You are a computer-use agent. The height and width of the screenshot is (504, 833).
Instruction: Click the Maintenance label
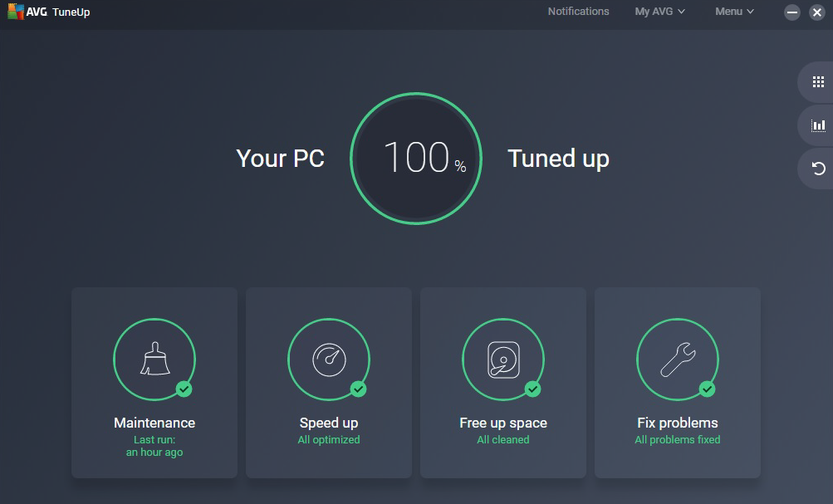[154, 423]
